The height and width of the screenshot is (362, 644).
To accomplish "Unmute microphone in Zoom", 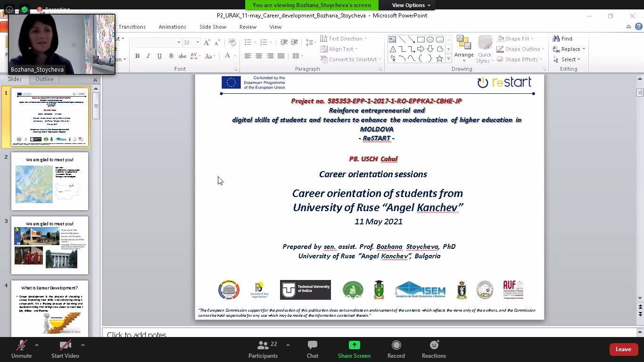I will (21, 350).
